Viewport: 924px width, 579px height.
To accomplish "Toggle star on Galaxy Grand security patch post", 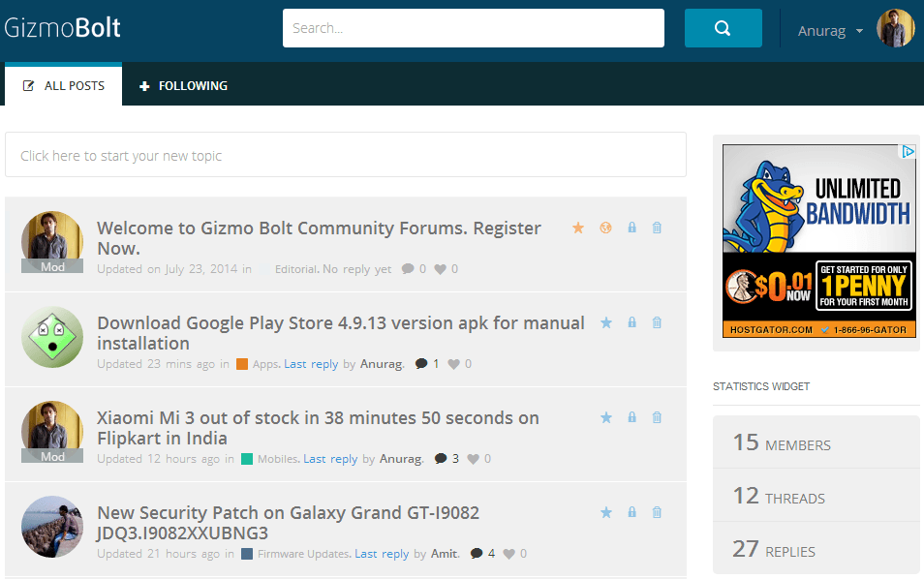I will click(x=605, y=512).
